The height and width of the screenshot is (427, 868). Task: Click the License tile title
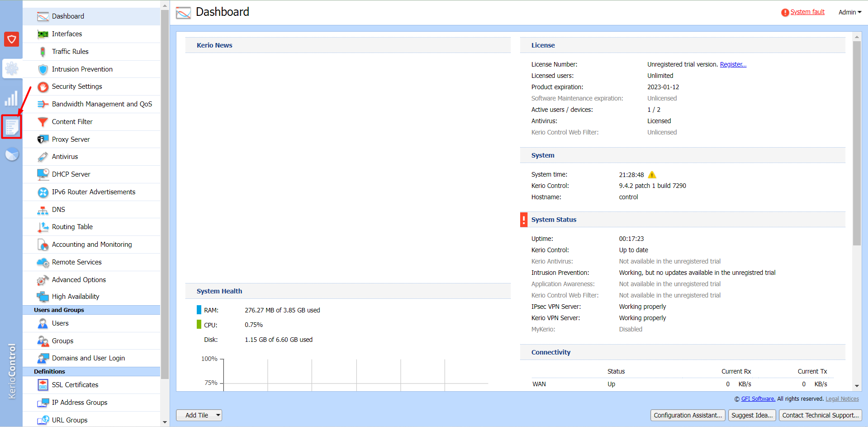(x=543, y=45)
